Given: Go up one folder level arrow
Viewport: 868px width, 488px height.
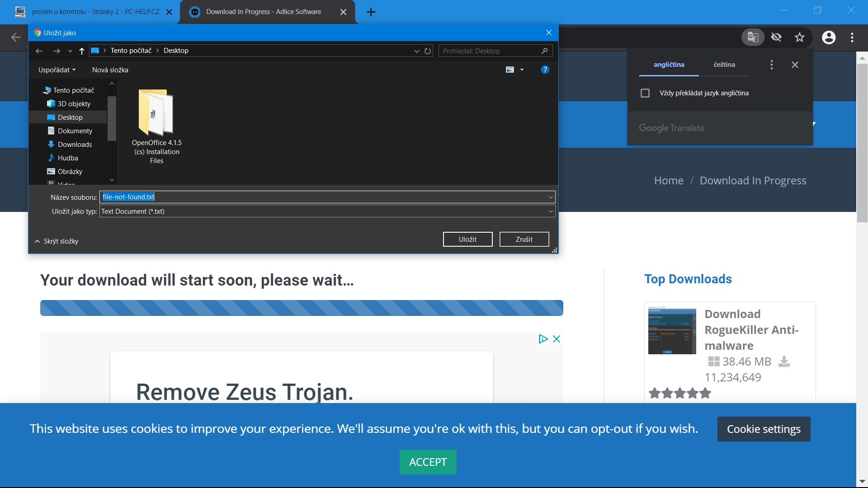Looking at the screenshot, I should 82,51.
